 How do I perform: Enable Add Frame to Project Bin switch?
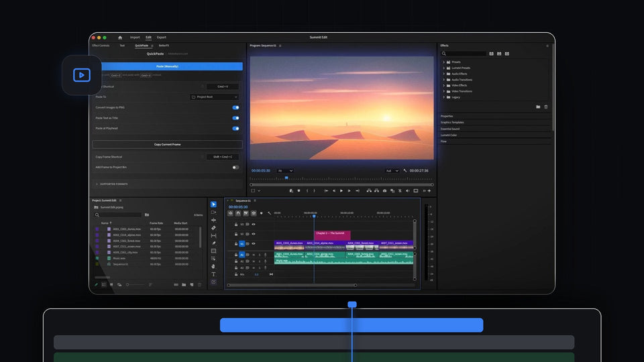pyautogui.click(x=235, y=168)
